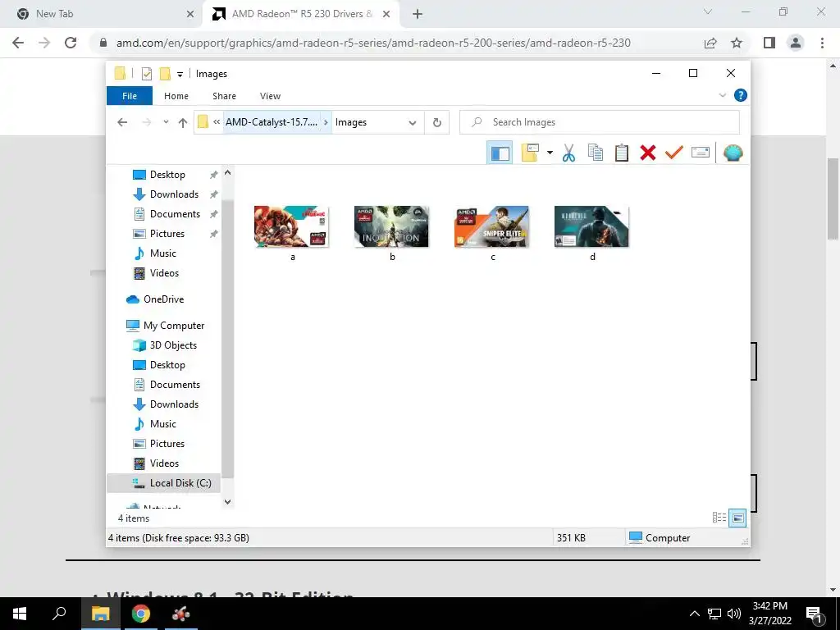Click the blue shell globe icon
The image size is (840, 630).
733,153
